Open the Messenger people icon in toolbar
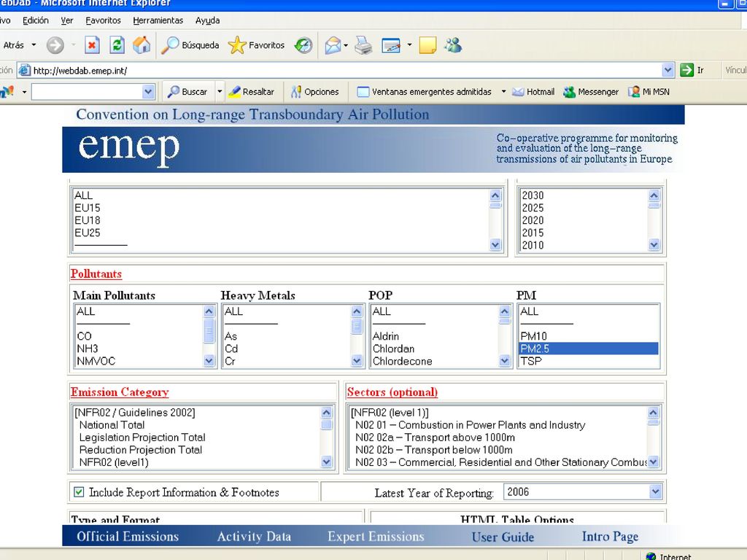The height and width of the screenshot is (560, 747). (x=452, y=45)
